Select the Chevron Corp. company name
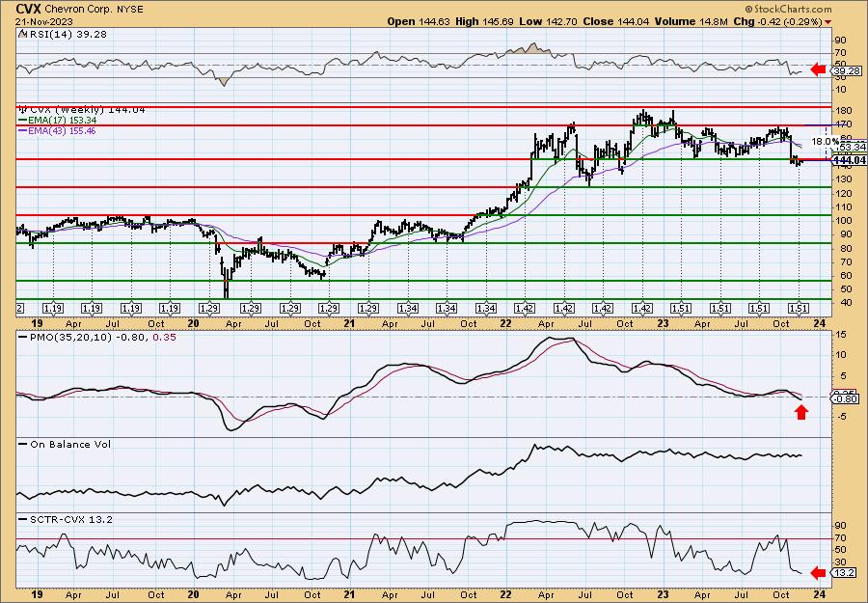Image resolution: width=868 pixels, height=603 pixels. point(77,9)
